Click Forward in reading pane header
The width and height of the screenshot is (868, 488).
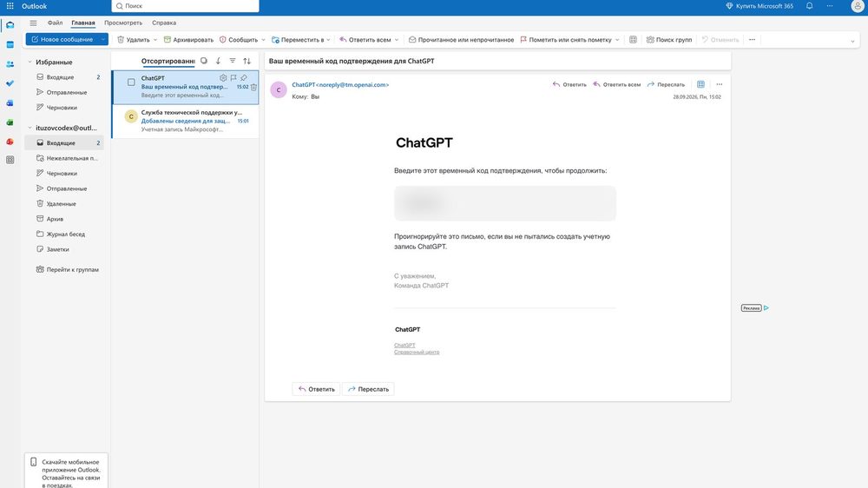point(666,84)
